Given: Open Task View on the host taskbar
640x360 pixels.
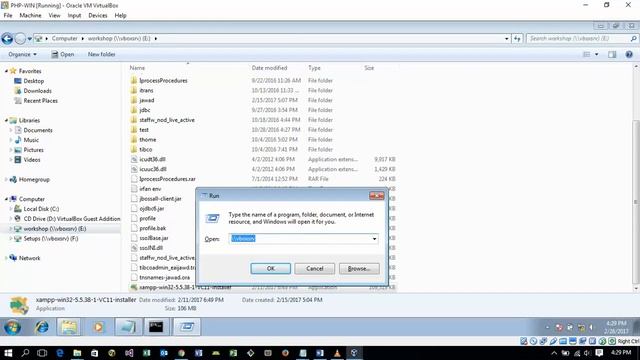Looking at the screenshot, I should [42, 353].
